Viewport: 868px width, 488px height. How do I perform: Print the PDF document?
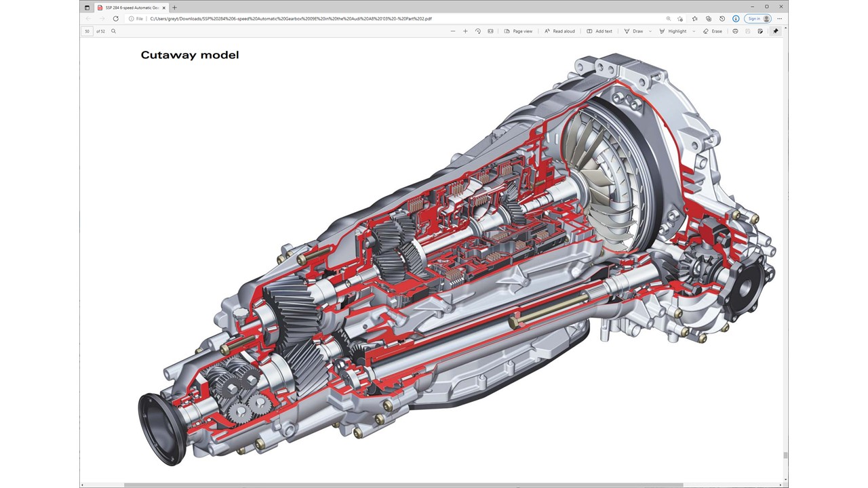click(735, 31)
